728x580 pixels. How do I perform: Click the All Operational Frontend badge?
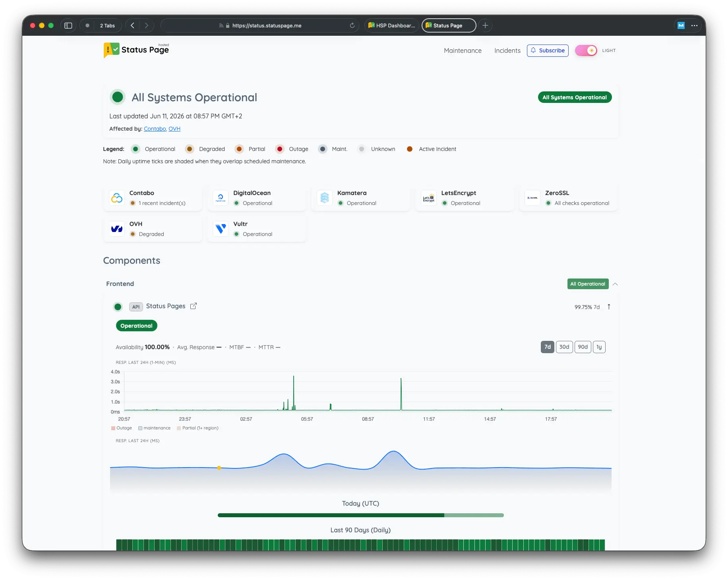click(x=588, y=284)
